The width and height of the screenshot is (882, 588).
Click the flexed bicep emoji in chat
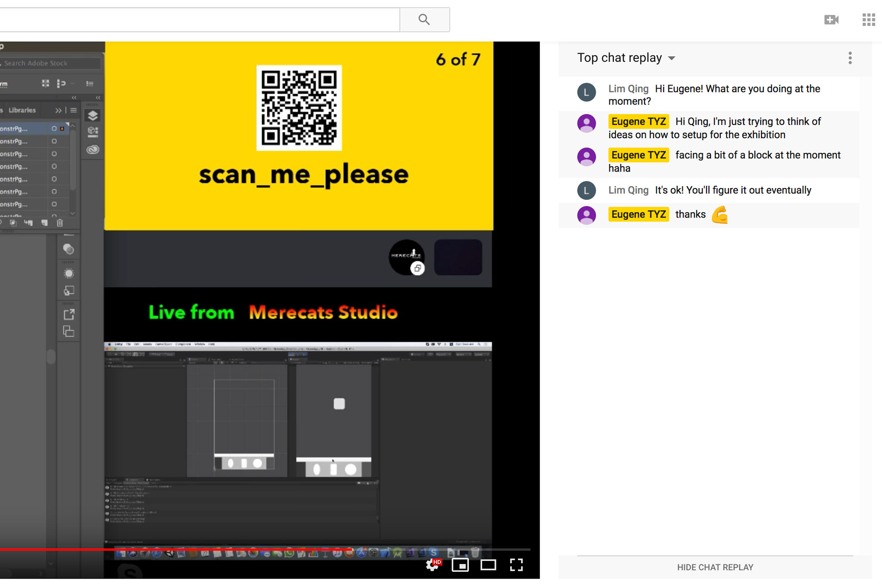(719, 215)
